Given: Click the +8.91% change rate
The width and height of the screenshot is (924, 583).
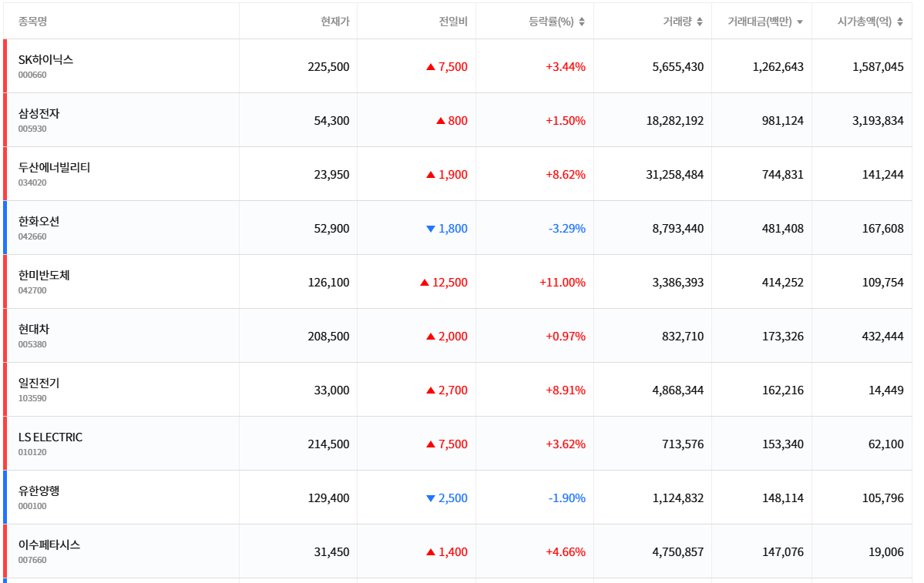Looking at the screenshot, I should 566,390.
